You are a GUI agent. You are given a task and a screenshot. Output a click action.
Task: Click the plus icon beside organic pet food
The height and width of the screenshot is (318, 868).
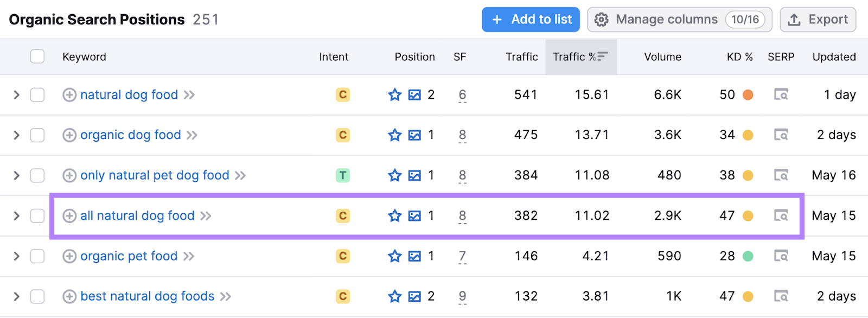[x=69, y=256]
